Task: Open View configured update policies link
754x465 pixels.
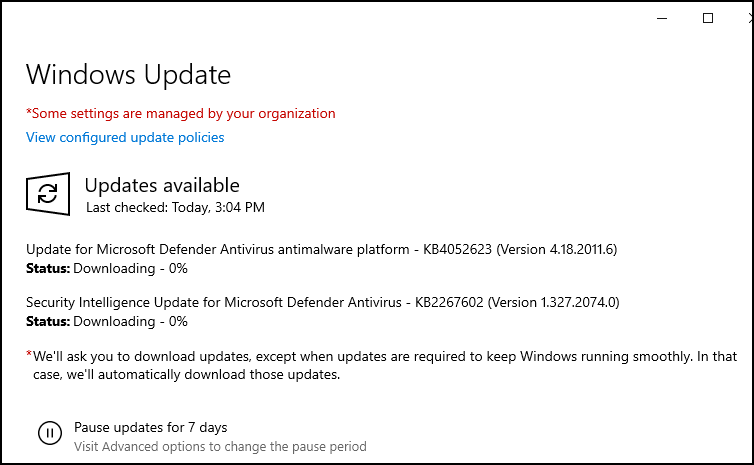Action: 125,138
